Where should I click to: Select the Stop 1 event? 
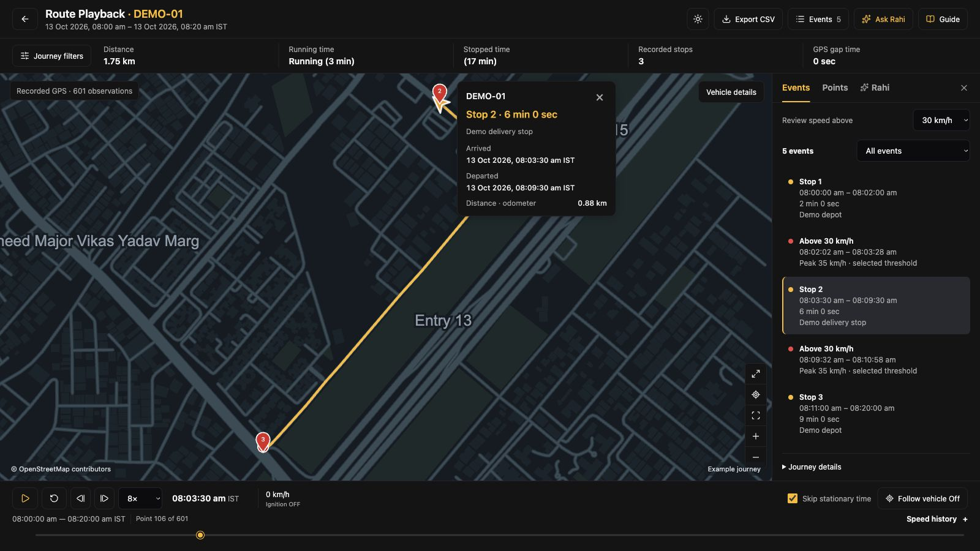coord(876,198)
